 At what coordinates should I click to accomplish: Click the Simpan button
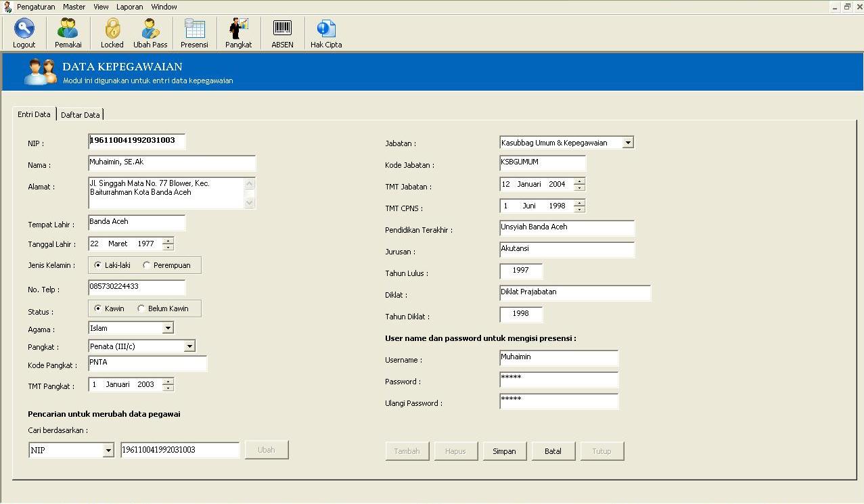tap(504, 451)
